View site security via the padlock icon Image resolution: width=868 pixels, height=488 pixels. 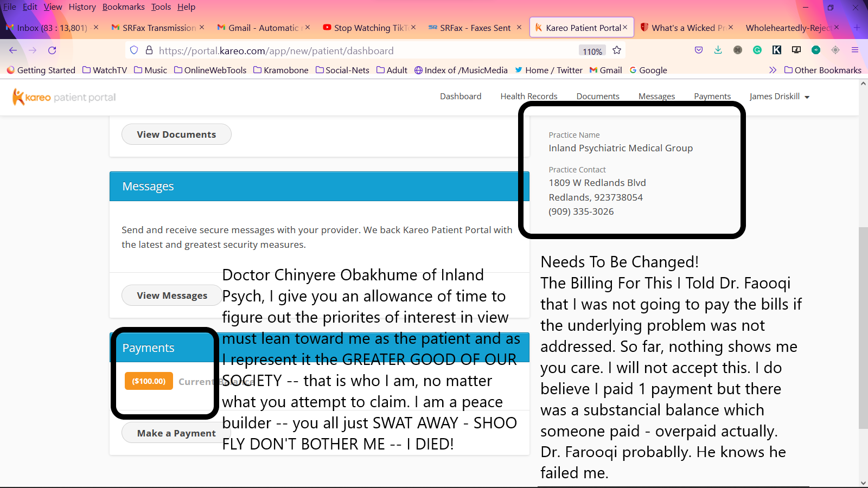click(149, 50)
